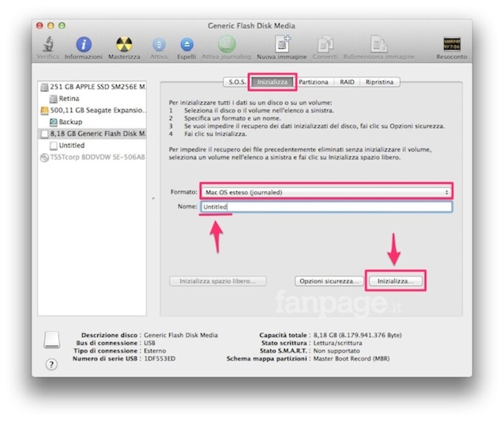The image size is (504, 421).
Task: Open Nuova immagine toolbar icon
Action: click(x=282, y=44)
